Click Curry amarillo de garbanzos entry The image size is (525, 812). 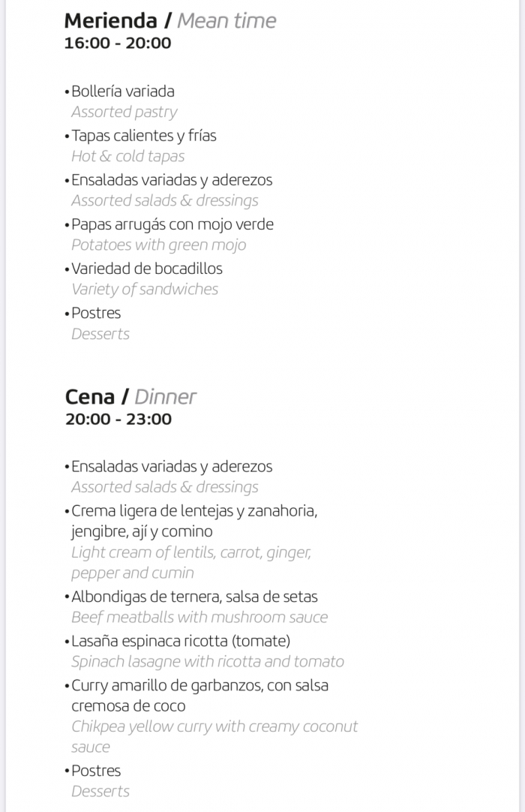[199, 696]
